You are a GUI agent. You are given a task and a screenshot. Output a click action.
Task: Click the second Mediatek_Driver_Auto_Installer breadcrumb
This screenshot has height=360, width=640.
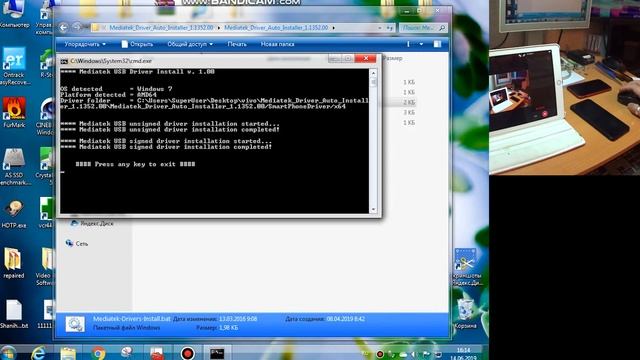tap(276, 28)
